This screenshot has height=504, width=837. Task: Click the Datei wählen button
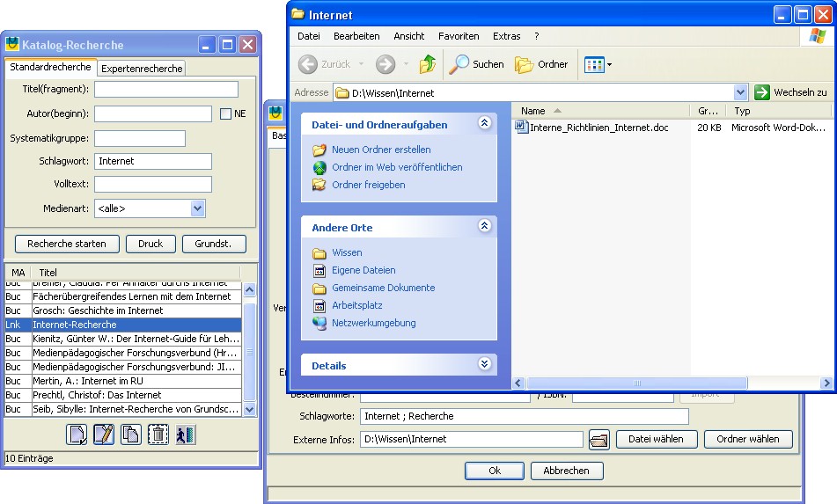(656, 439)
